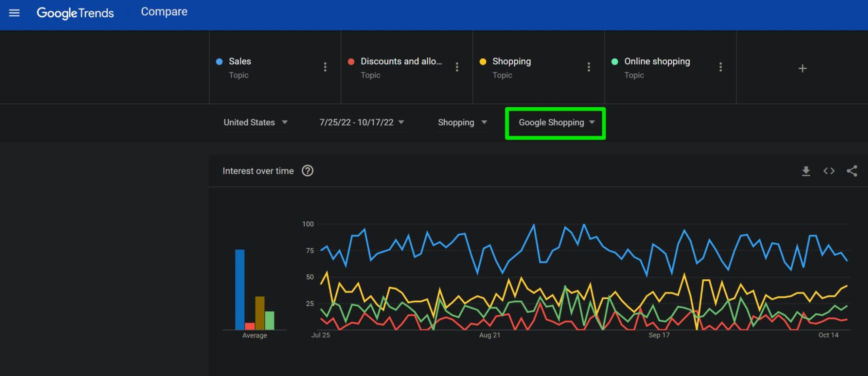Viewport: 868px width, 376px height.
Task: Click the 50 y-axis value
Action: tap(310, 277)
